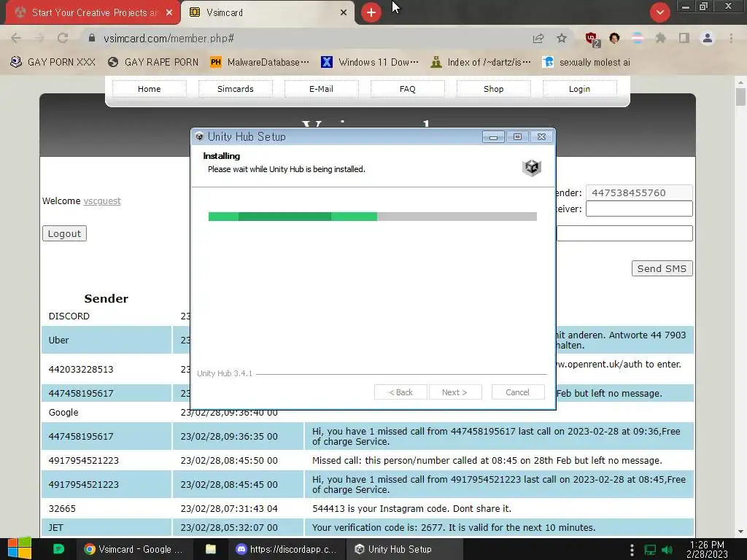Image resolution: width=747 pixels, height=560 pixels.
Task: Select the JET sender cell
Action: (x=107, y=528)
